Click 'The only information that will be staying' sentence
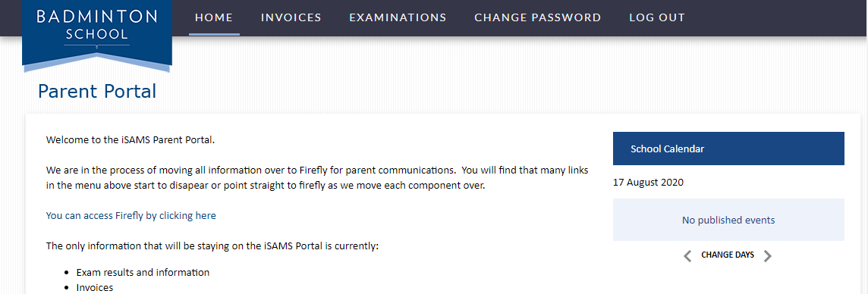Screen dimensions: 868x294 [x=212, y=246]
